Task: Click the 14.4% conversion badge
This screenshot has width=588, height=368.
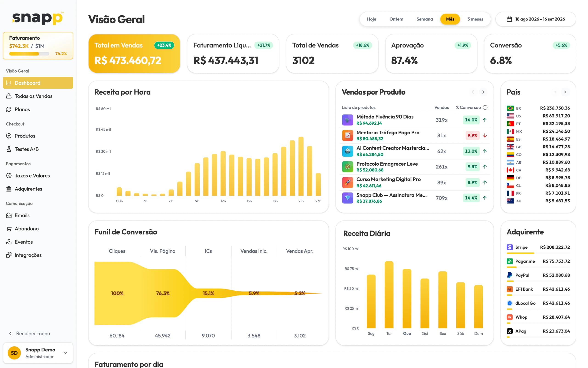Action: pos(471,198)
